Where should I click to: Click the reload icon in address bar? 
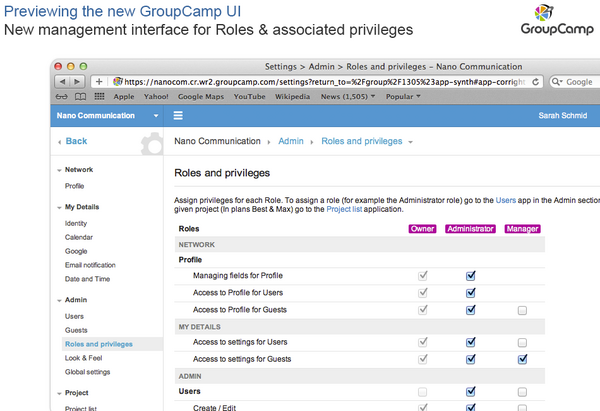535,82
